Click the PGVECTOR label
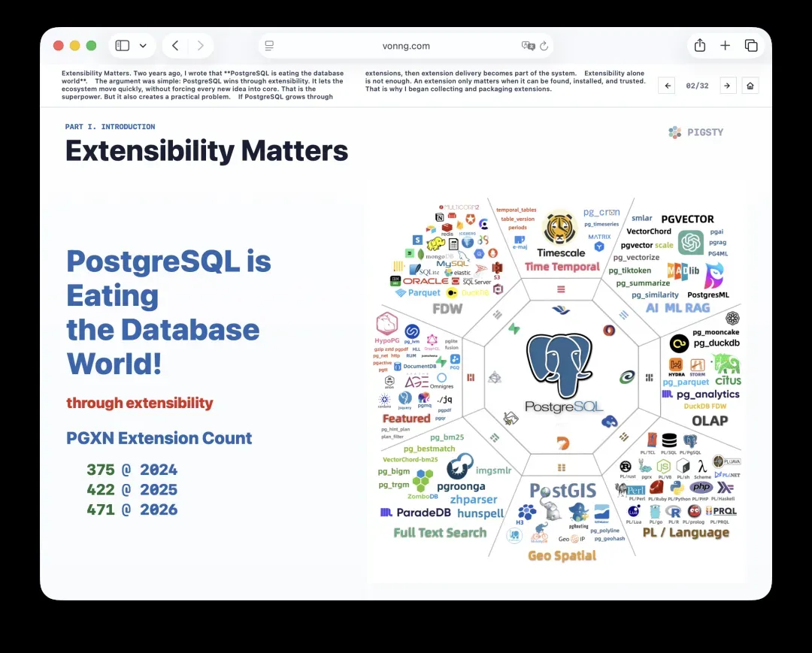Image resolution: width=812 pixels, height=653 pixels. (687, 219)
